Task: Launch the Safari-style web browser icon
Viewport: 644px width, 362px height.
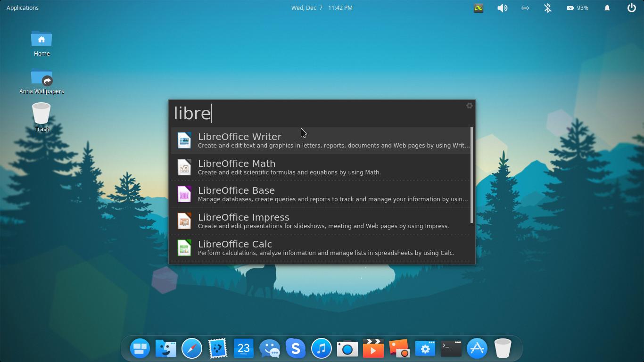Action: 191,348
